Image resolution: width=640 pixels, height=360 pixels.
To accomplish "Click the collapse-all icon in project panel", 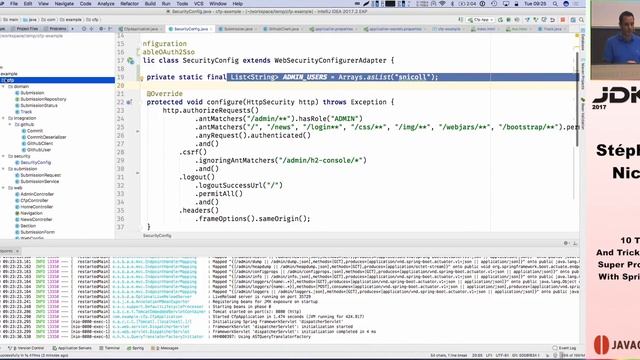I will (91, 29).
